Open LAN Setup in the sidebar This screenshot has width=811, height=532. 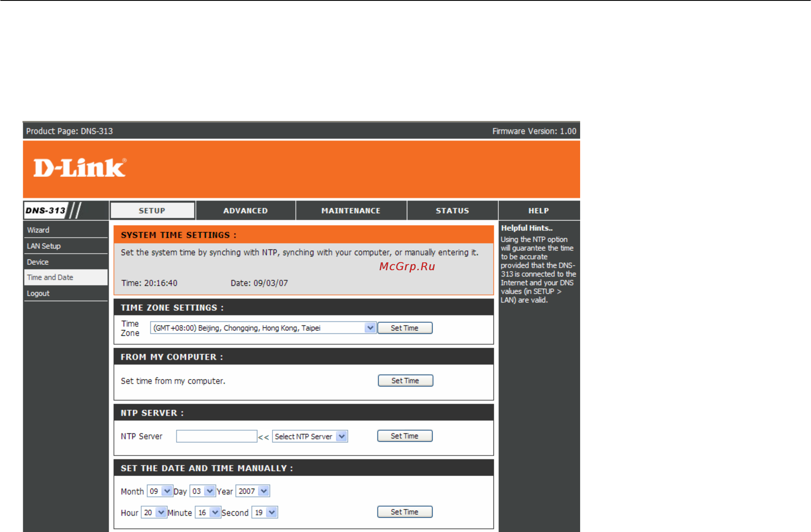pos(66,246)
